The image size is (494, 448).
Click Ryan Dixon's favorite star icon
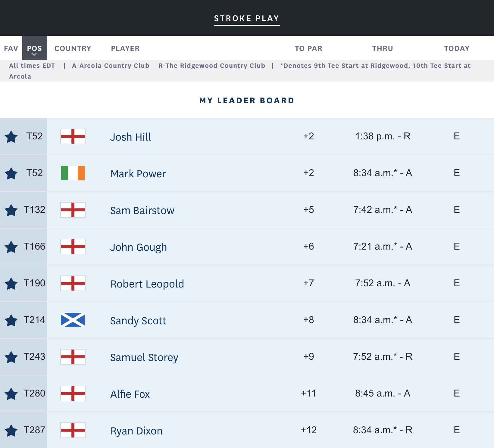(11, 431)
